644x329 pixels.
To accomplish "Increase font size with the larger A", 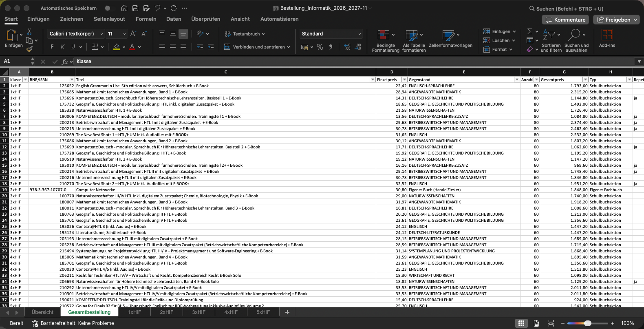I will click(x=133, y=34).
